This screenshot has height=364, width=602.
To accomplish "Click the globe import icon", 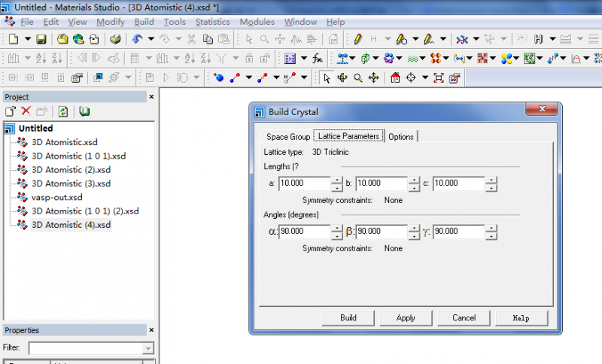I will click(78, 39).
